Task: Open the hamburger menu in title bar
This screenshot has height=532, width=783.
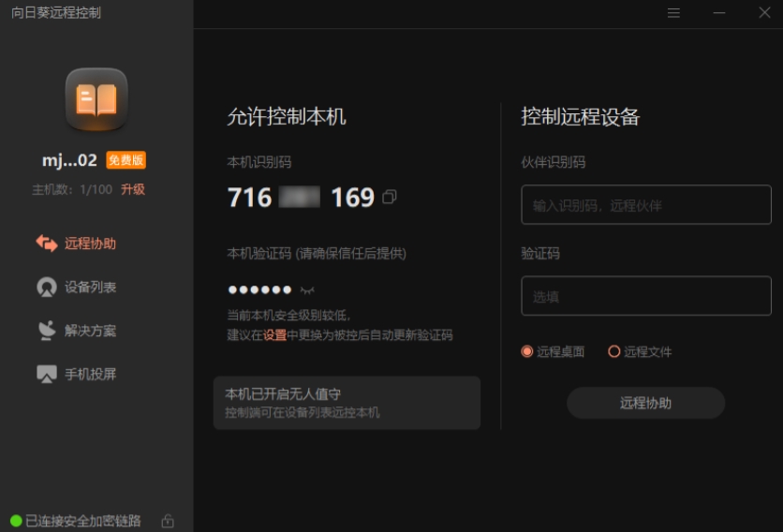Action: pyautogui.click(x=673, y=13)
